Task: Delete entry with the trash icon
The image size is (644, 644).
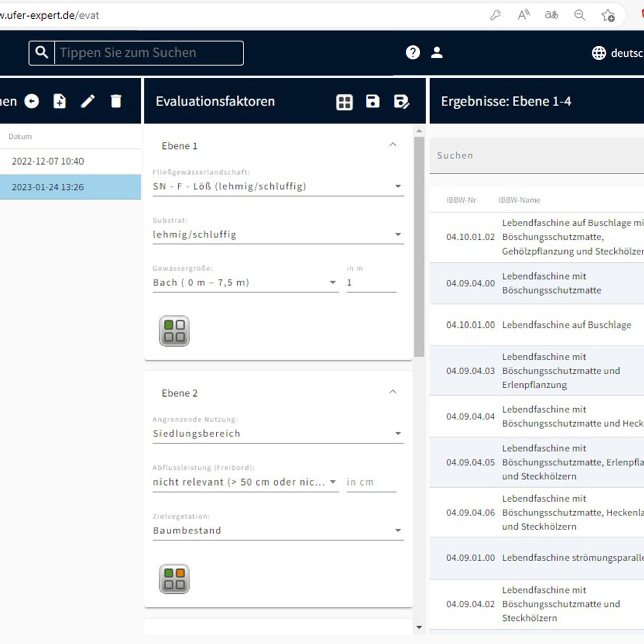Action: pyautogui.click(x=116, y=101)
